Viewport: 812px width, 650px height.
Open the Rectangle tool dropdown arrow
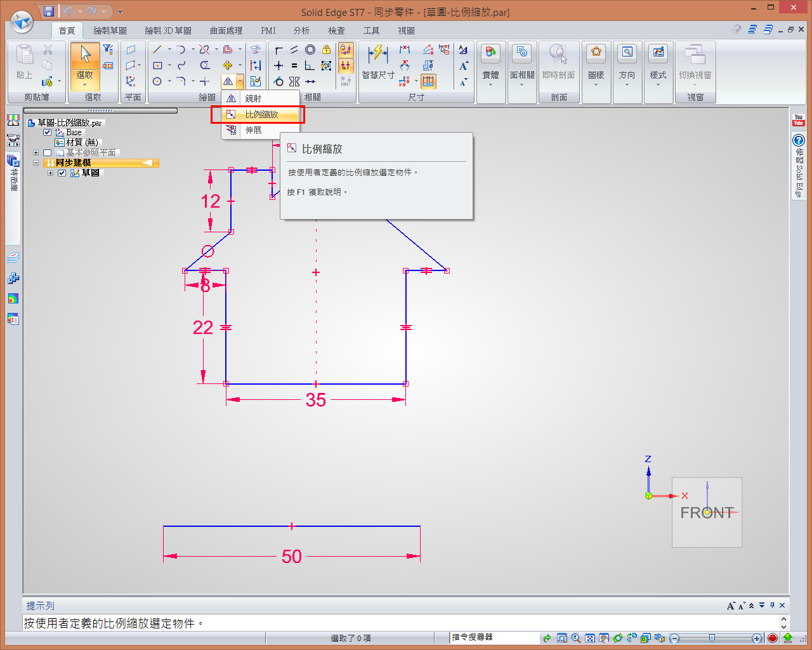click(169, 65)
